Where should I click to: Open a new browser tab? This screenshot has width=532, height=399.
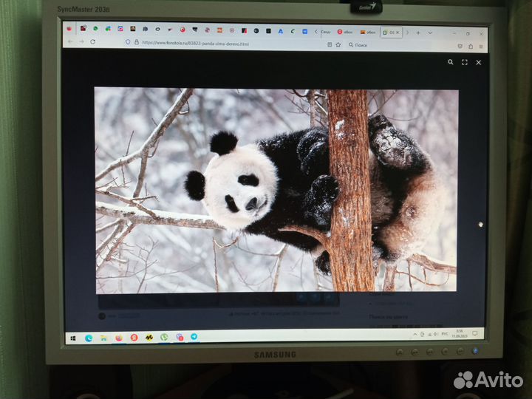tap(418, 33)
